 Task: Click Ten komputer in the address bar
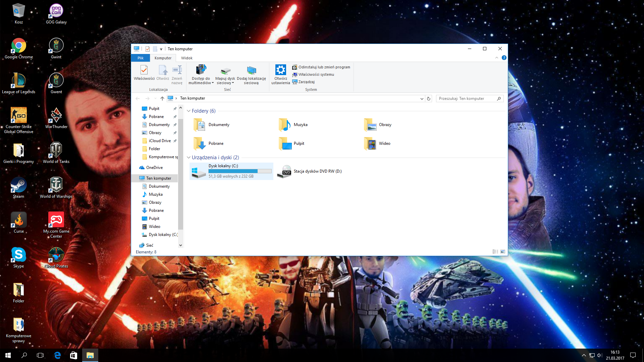(x=193, y=98)
